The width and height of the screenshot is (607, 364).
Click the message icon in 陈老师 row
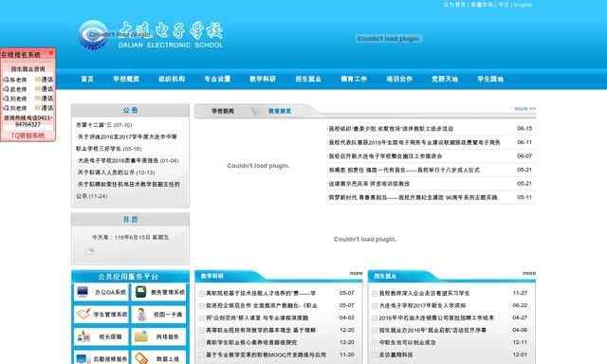(38, 80)
